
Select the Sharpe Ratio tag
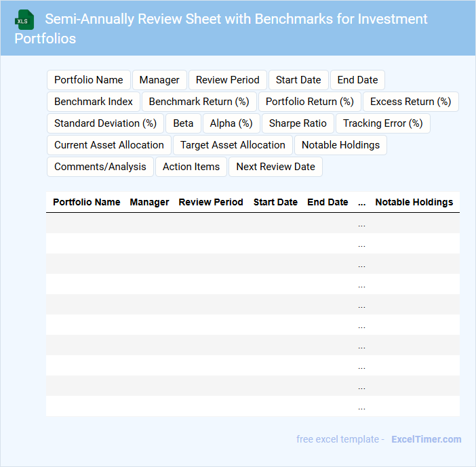(x=298, y=123)
